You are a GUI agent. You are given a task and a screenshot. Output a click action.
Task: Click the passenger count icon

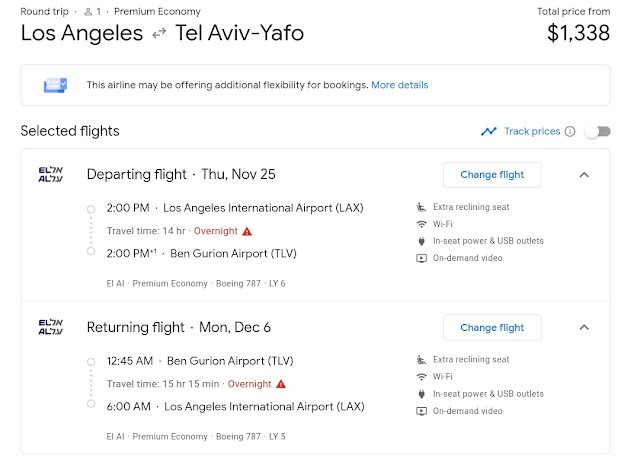click(x=88, y=12)
